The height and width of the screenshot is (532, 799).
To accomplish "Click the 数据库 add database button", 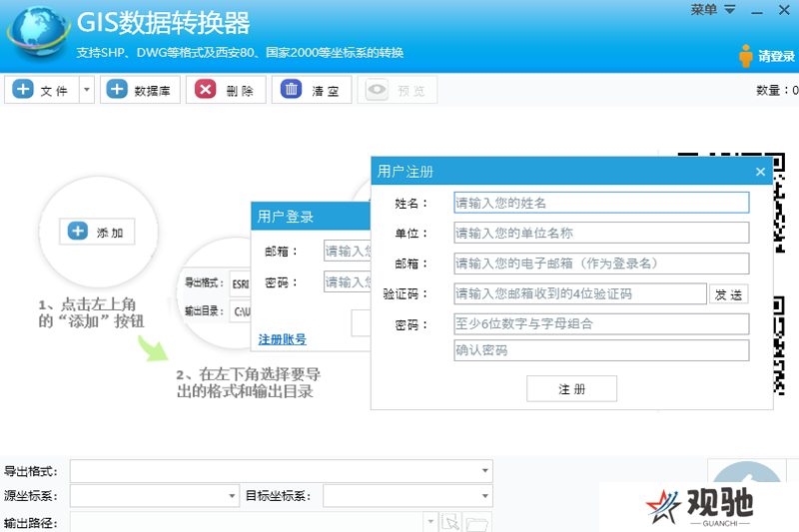I will 140,90.
